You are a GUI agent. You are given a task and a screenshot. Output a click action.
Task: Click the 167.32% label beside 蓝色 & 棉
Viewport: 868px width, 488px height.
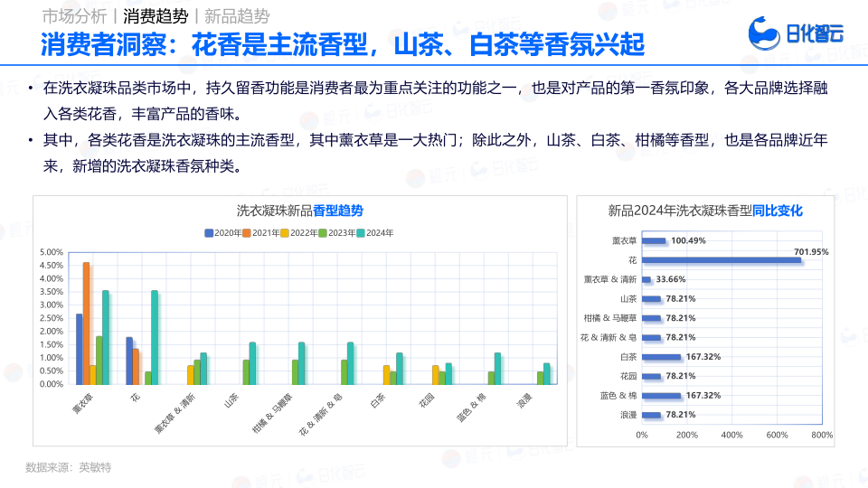click(703, 396)
